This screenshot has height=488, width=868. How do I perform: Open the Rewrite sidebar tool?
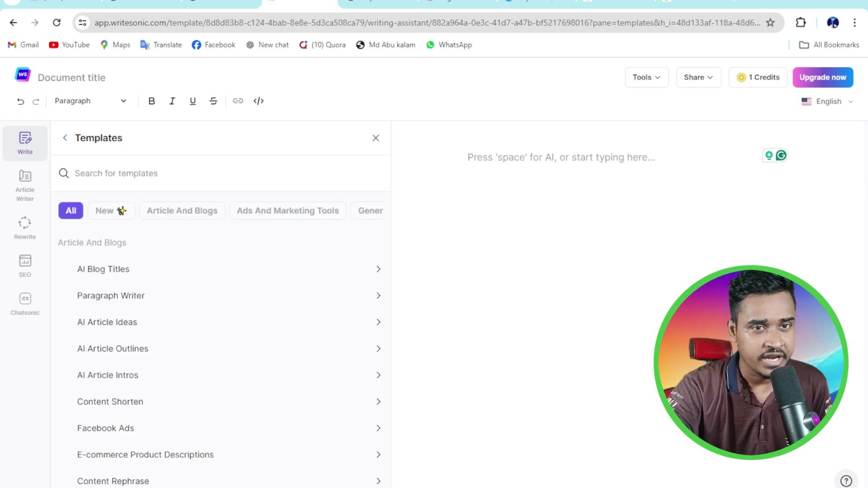(25, 228)
